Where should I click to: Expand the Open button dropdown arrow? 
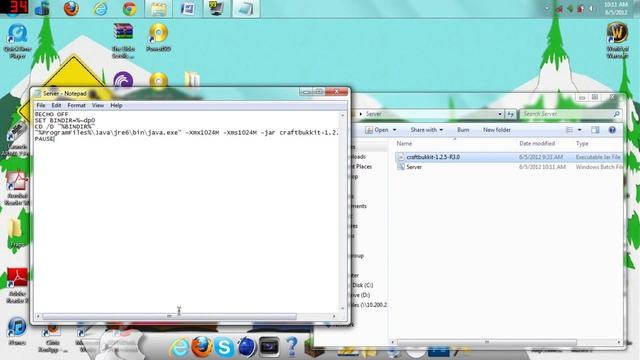coord(394,130)
